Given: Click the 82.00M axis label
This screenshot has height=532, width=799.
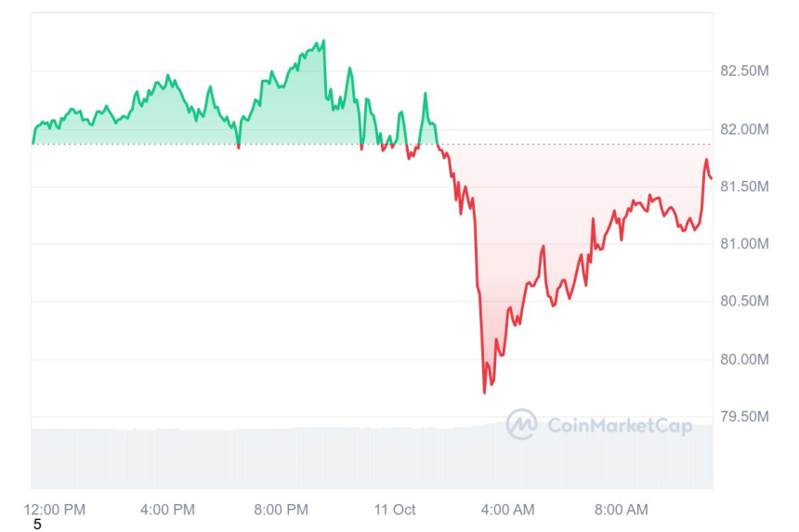Looking at the screenshot, I should pyautogui.click(x=744, y=129).
